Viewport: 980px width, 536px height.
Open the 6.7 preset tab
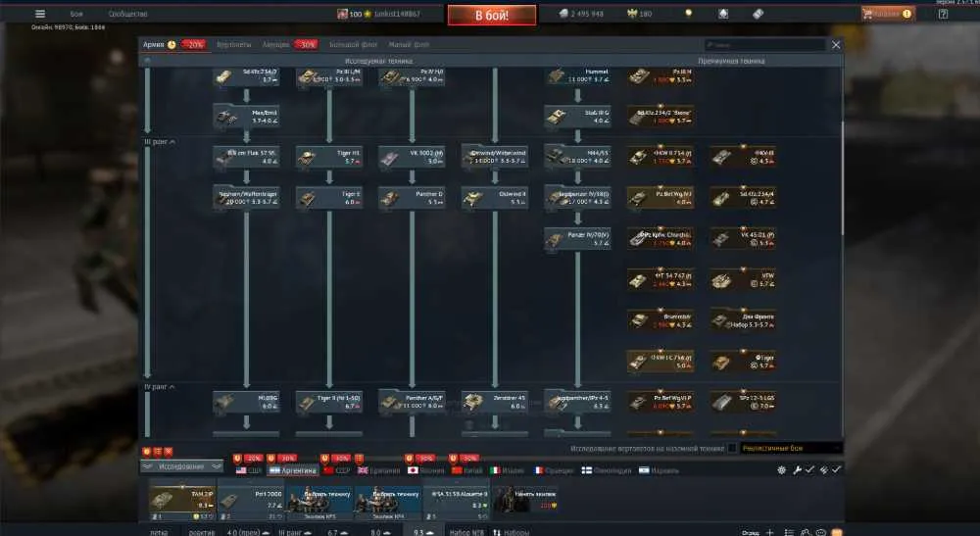(x=337, y=532)
